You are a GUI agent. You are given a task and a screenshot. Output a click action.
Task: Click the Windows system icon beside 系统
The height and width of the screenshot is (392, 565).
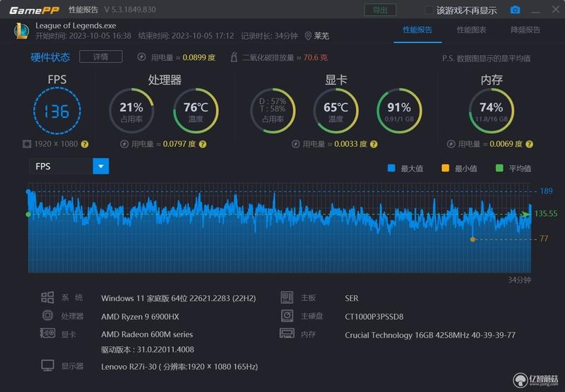point(47,297)
